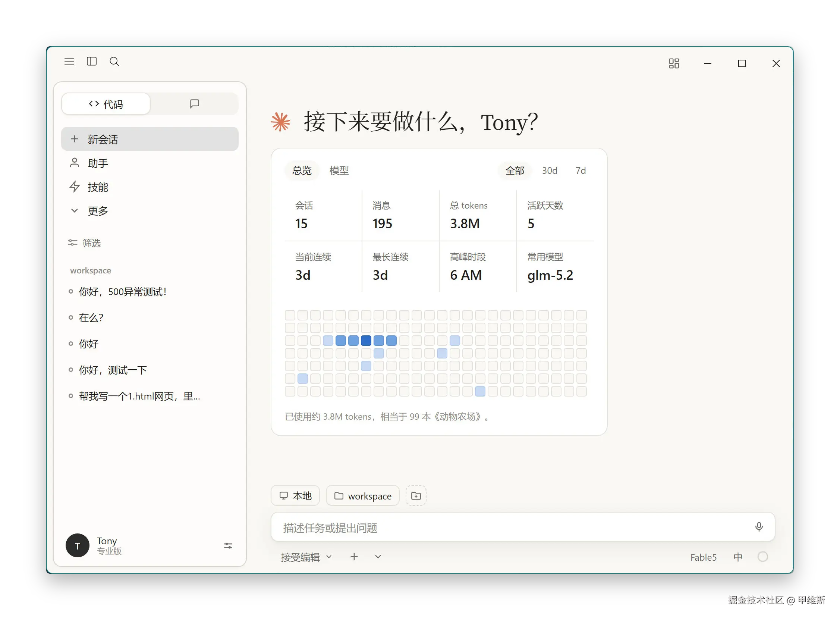Click the 常用模型 glm-5.2 stat
The width and height of the screenshot is (840, 620).
[x=556, y=267]
